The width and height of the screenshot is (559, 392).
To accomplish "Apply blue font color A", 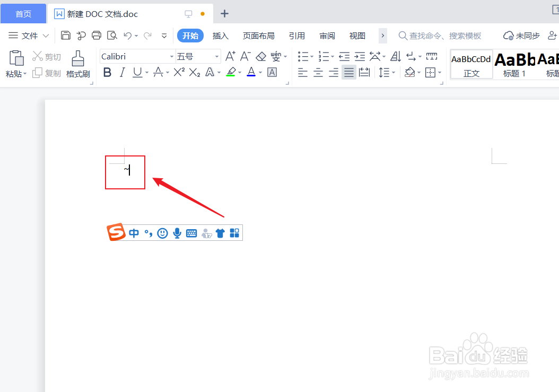I will click(x=251, y=73).
